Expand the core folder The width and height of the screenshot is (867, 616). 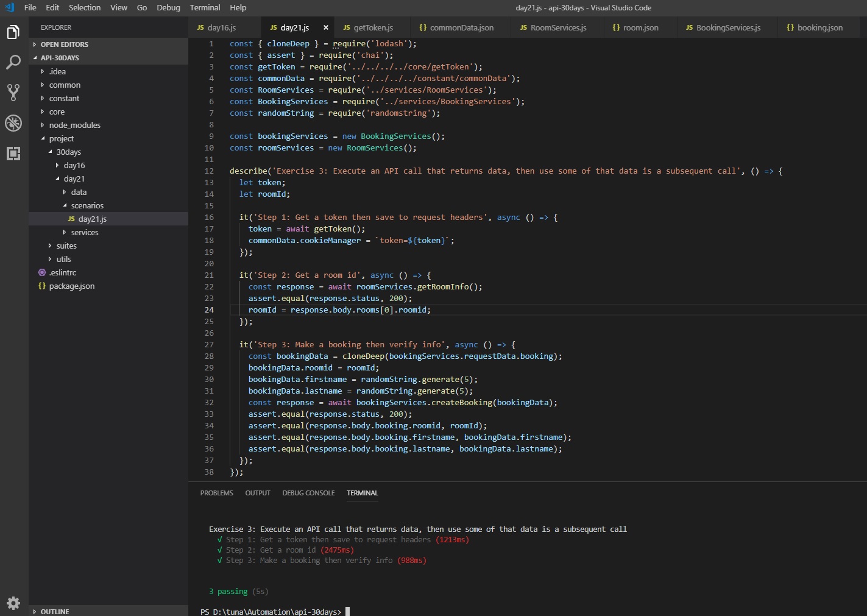tap(108, 112)
